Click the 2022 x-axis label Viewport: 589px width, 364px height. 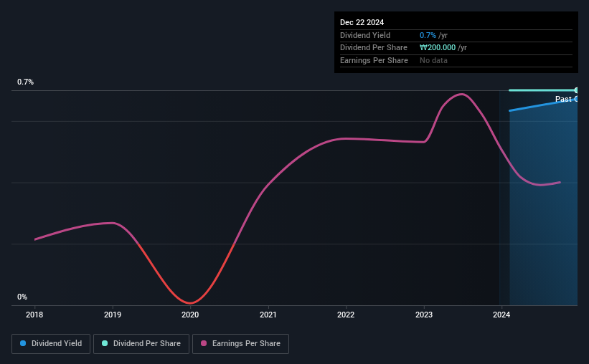pos(346,315)
